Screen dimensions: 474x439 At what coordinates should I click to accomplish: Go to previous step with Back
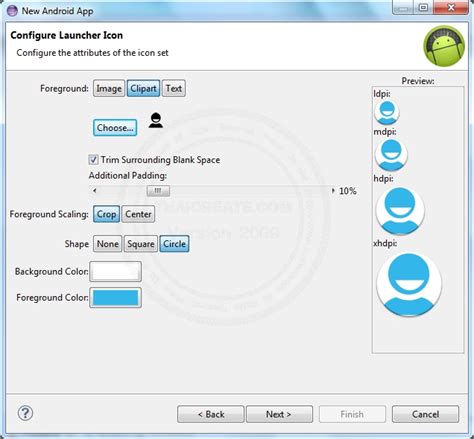[211, 414]
